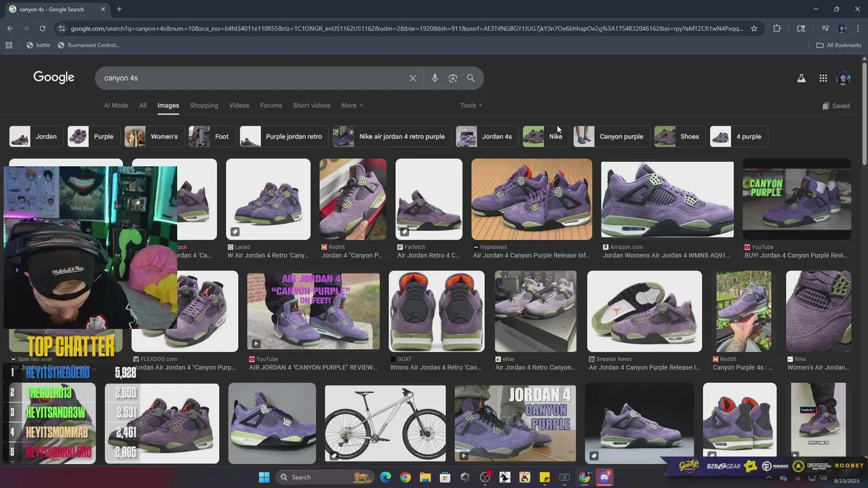This screenshot has height=488, width=868.
Task: Open the mountain bike image result
Action: pos(385,423)
